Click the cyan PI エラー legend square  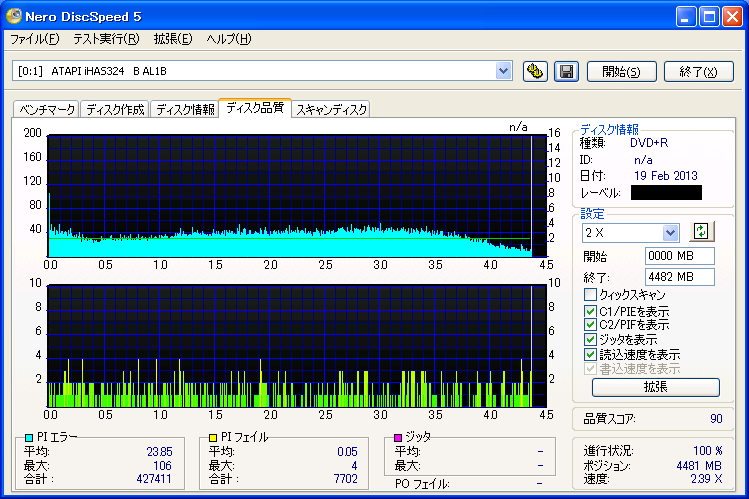tap(29, 437)
